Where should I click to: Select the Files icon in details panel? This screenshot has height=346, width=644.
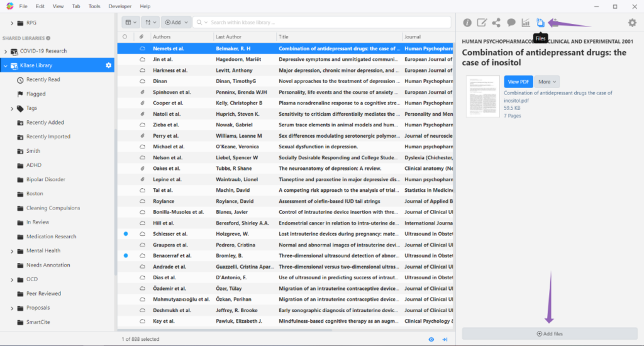pyautogui.click(x=540, y=23)
